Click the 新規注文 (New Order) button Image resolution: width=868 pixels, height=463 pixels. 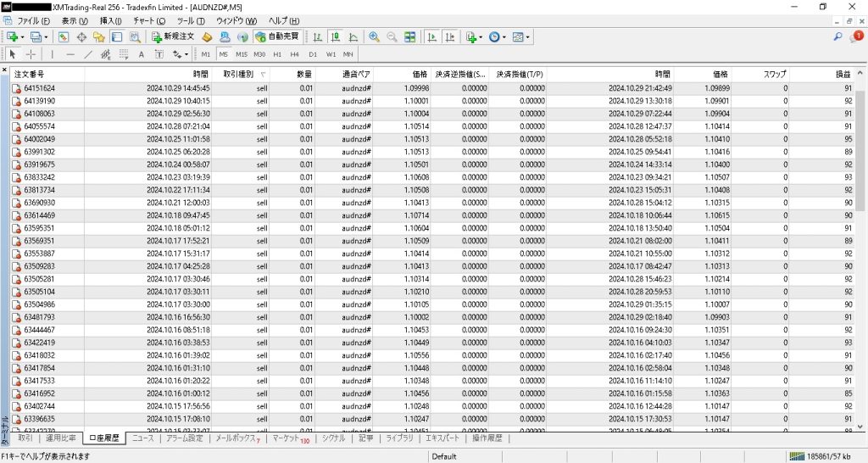coord(174,37)
